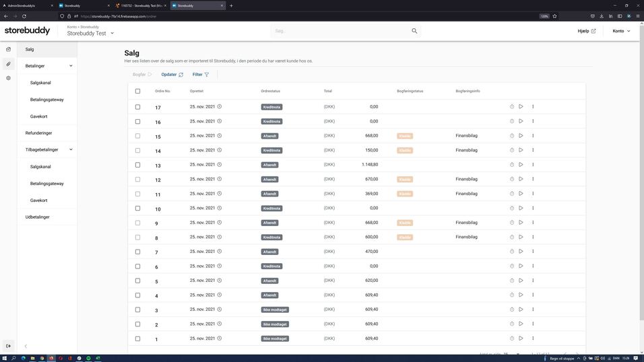Screen dimensions: 644x362
Task: Collapse the Tilbagebetalinger sidebar section
Action: [x=71, y=149]
